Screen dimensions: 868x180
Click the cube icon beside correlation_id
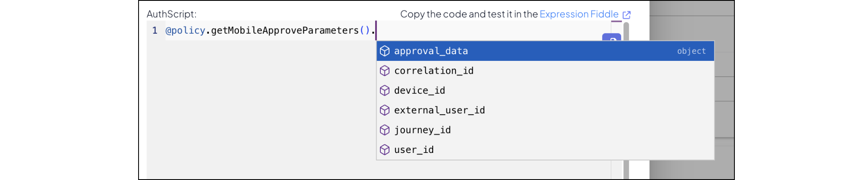pyautogui.click(x=384, y=71)
